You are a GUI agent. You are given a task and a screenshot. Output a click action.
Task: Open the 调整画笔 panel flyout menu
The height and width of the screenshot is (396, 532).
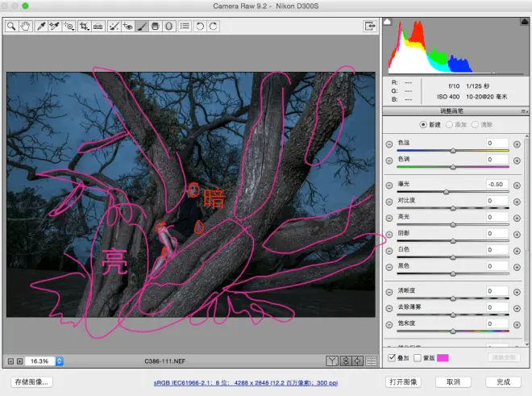(x=524, y=111)
